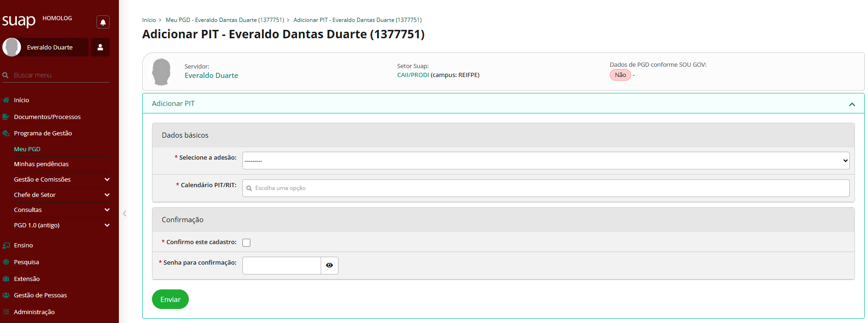Open the Ensino menu
Screen dimensions: 868x323
(23, 245)
